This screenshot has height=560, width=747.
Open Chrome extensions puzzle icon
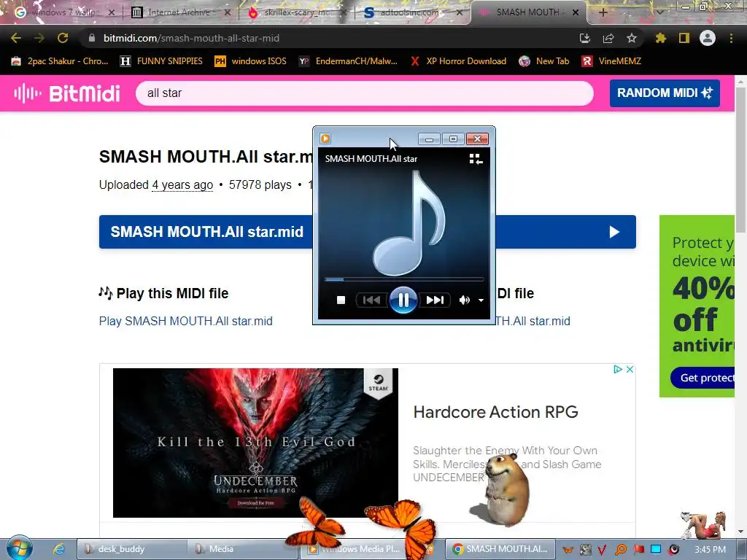point(660,38)
